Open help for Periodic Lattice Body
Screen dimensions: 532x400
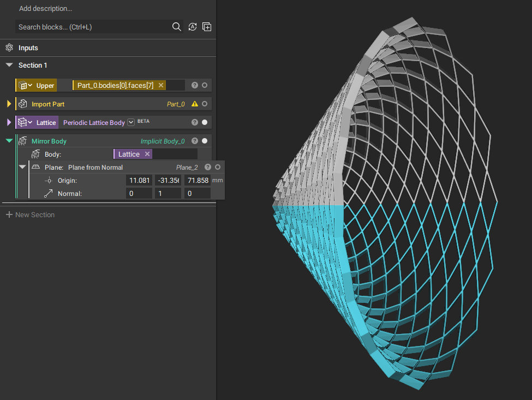[194, 122]
